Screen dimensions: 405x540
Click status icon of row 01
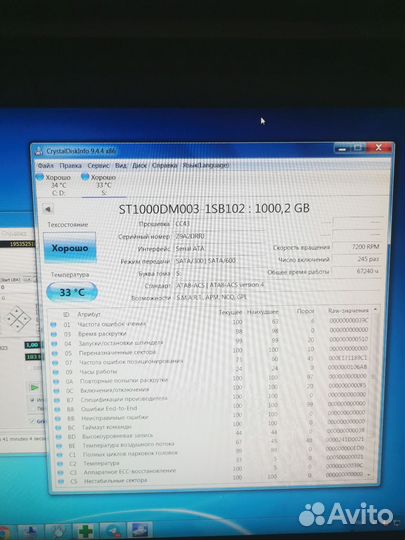click(53, 324)
